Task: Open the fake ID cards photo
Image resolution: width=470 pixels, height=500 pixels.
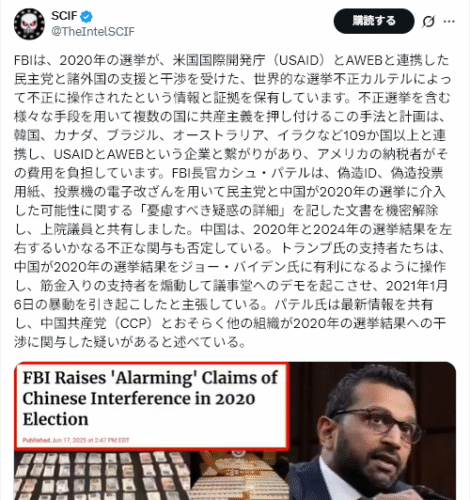Action: point(103,475)
